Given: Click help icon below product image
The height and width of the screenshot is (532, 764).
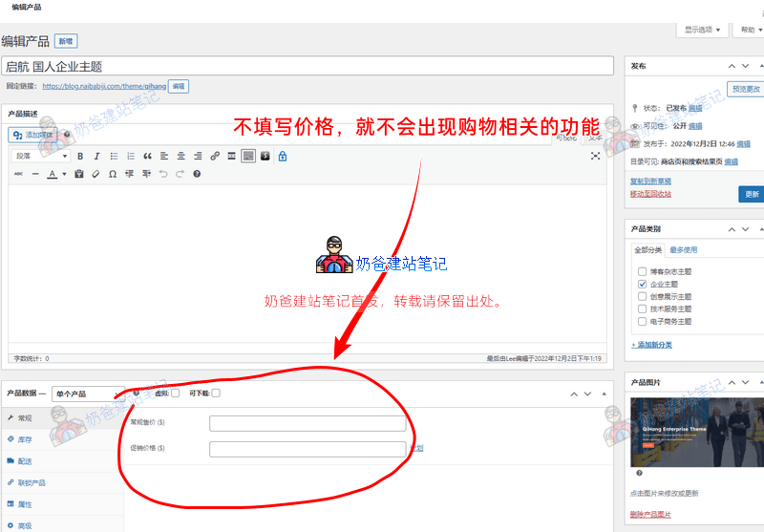Looking at the screenshot, I should pyautogui.click(x=639, y=473).
